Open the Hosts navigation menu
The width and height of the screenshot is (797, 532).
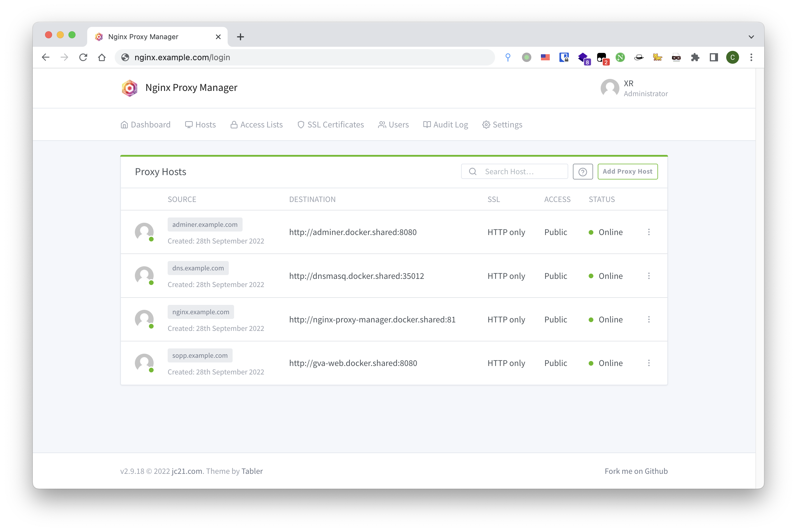[x=200, y=125]
